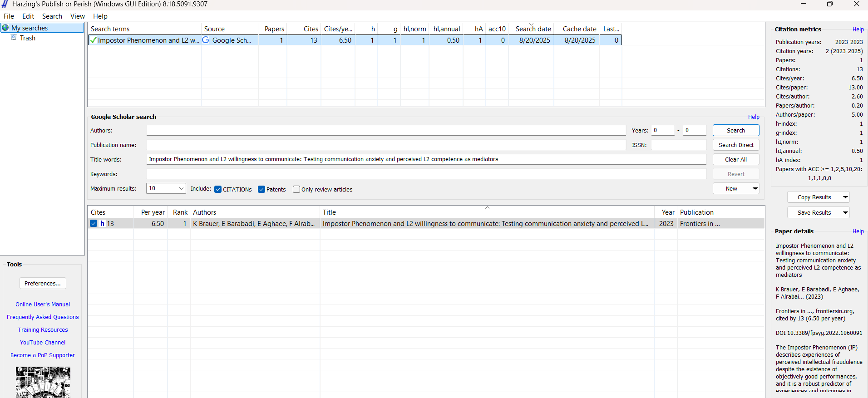868x398 pixels.
Task: Open the Frequently Asked Questions link
Action: [x=43, y=317]
